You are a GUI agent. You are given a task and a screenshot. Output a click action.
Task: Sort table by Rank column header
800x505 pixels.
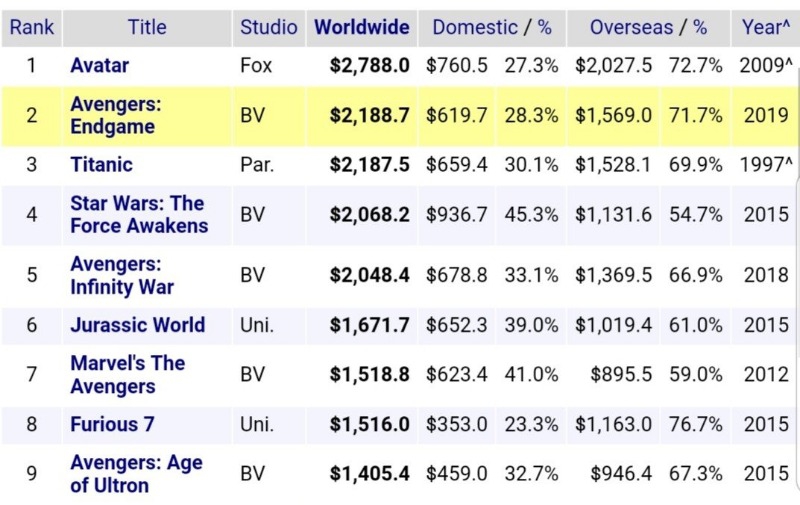[x=32, y=27]
